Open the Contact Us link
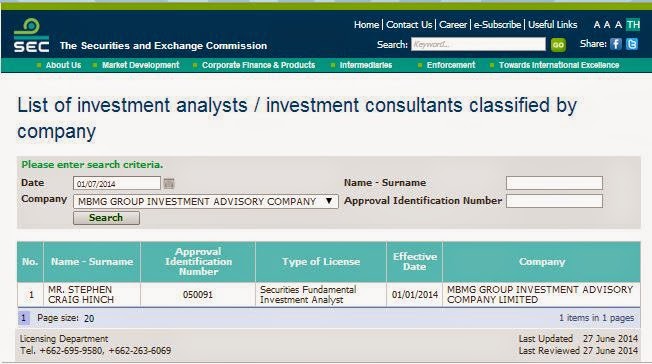652x364 pixels. coord(409,25)
